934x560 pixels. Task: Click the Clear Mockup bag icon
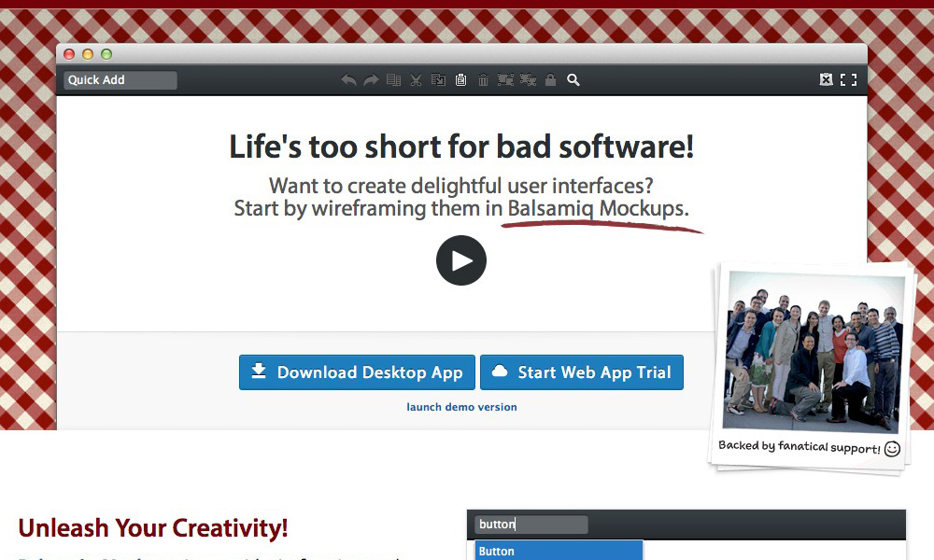[x=826, y=79]
